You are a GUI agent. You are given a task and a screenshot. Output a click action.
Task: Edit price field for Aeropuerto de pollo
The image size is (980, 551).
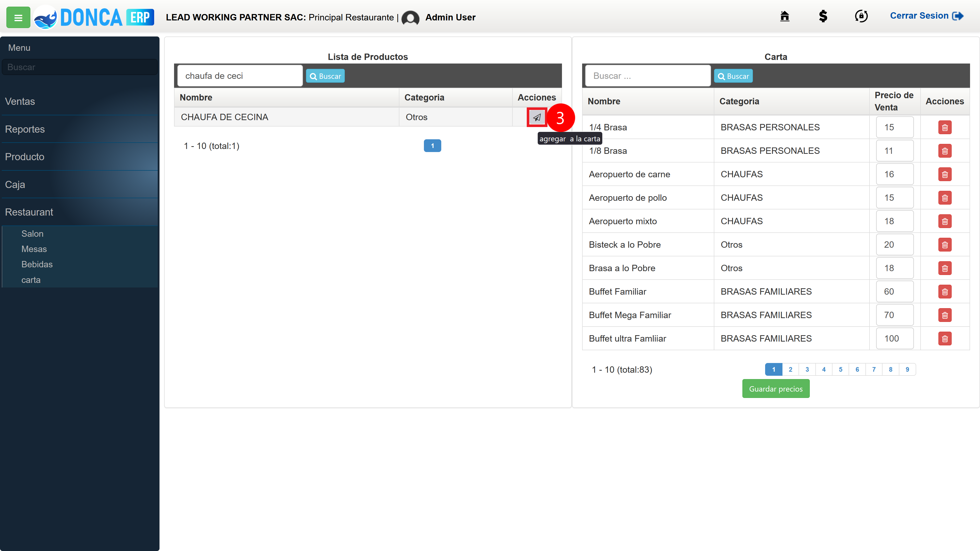[x=895, y=198]
